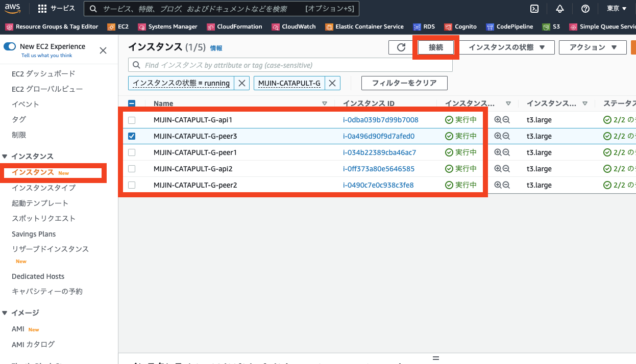Open the help question mark menu
This screenshot has height=364, width=636.
[x=585, y=9]
